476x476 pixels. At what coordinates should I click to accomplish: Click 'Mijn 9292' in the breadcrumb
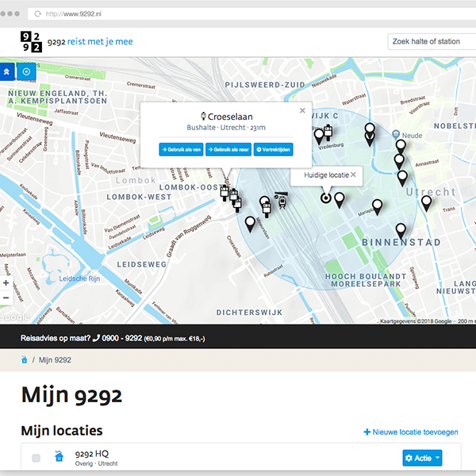(x=55, y=360)
